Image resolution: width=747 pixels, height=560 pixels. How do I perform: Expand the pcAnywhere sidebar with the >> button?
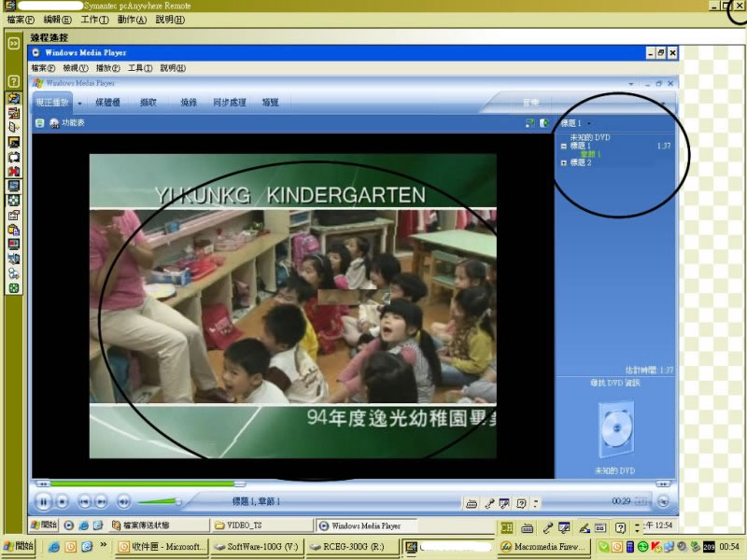click(x=14, y=43)
